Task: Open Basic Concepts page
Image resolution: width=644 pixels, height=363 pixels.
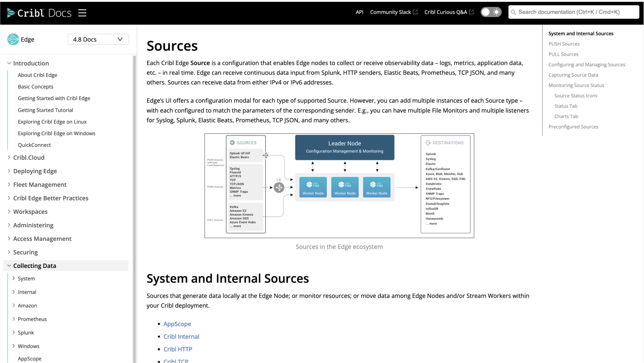Action: [x=36, y=87]
